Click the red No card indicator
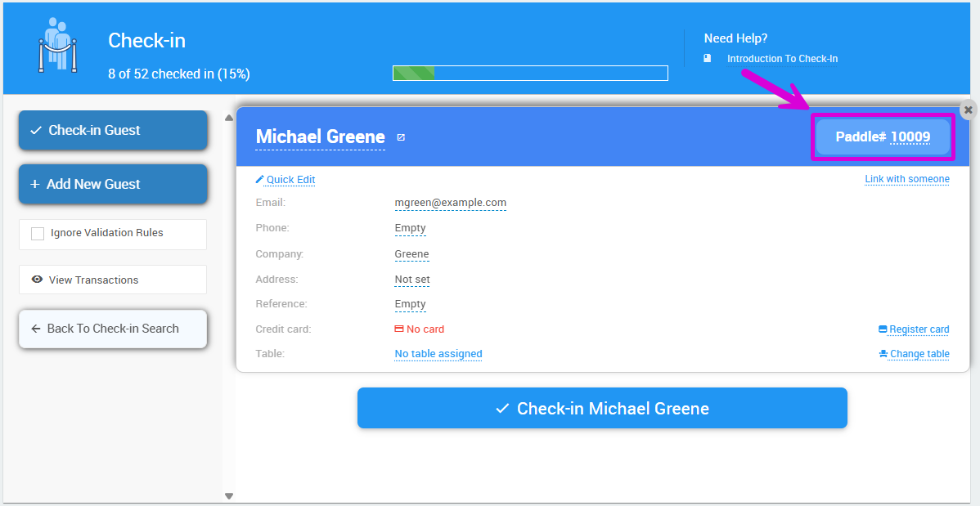Screen dimensions: 980x506 click(419, 329)
